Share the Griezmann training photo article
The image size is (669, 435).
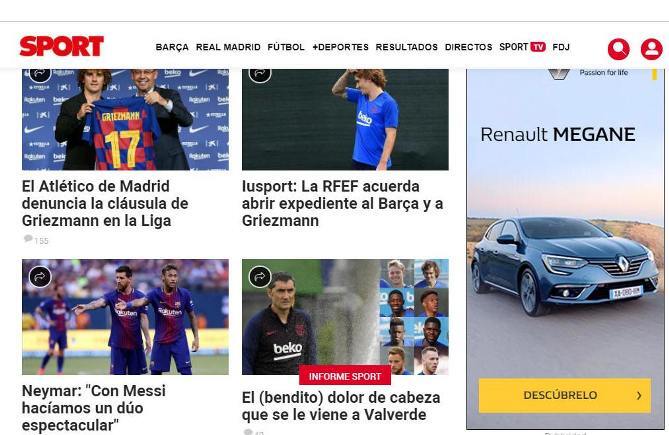(260, 74)
